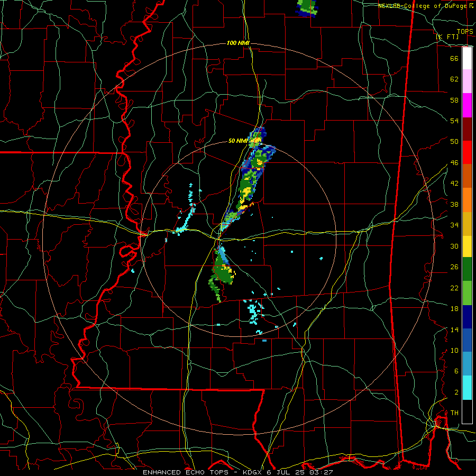Click the legend value 54
This screenshot has height=476, width=476.
[454, 121]
